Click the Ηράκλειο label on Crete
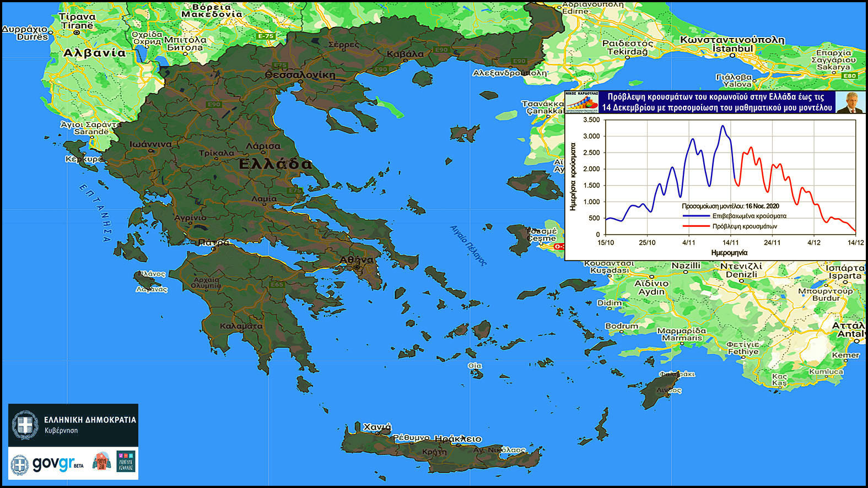The width and height of the screenshot is (868, 488). pyautogui.click(x=458, y=439)
